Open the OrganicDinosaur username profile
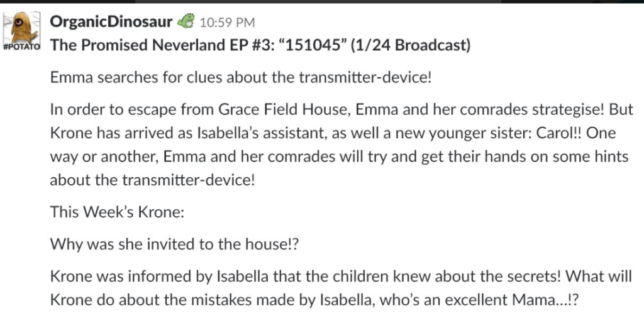Screen dimensions: 644x318 click(x=111, y=21)
